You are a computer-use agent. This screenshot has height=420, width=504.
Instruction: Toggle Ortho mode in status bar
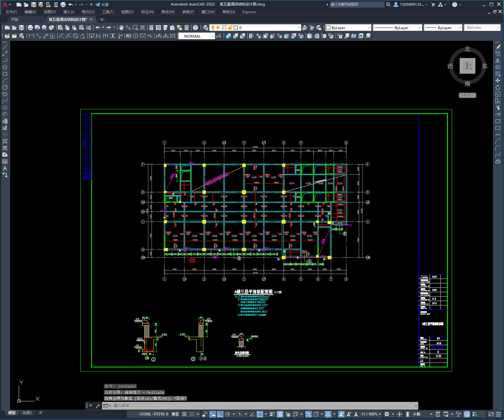220,414
